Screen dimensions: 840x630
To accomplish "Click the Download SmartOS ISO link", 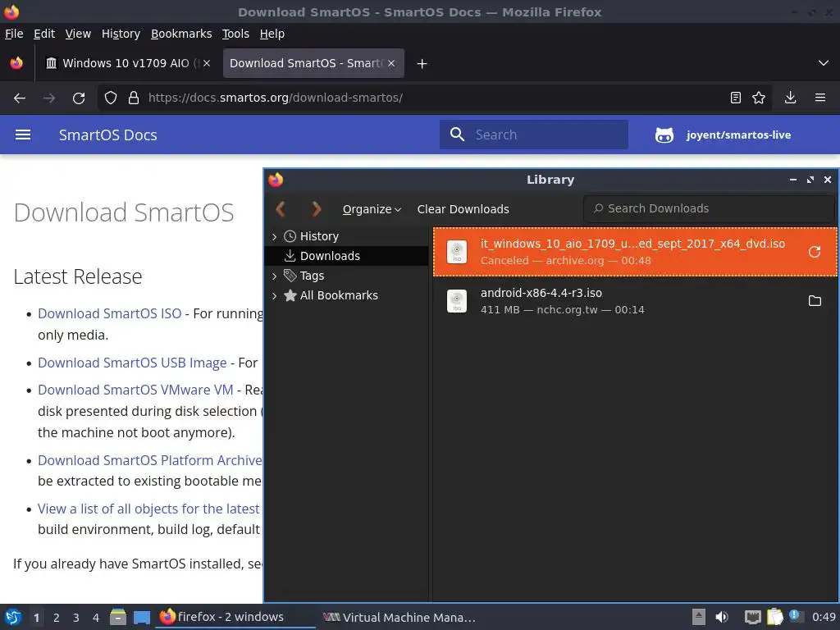I will 109,313.
